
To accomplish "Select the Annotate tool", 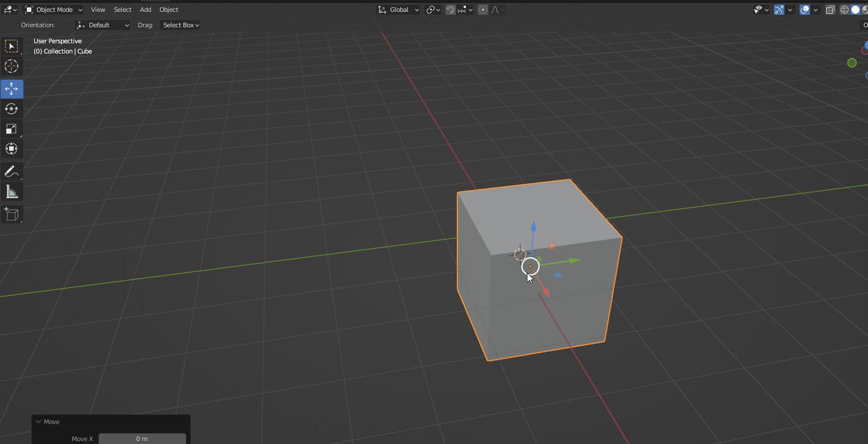I will coord(11,171).
